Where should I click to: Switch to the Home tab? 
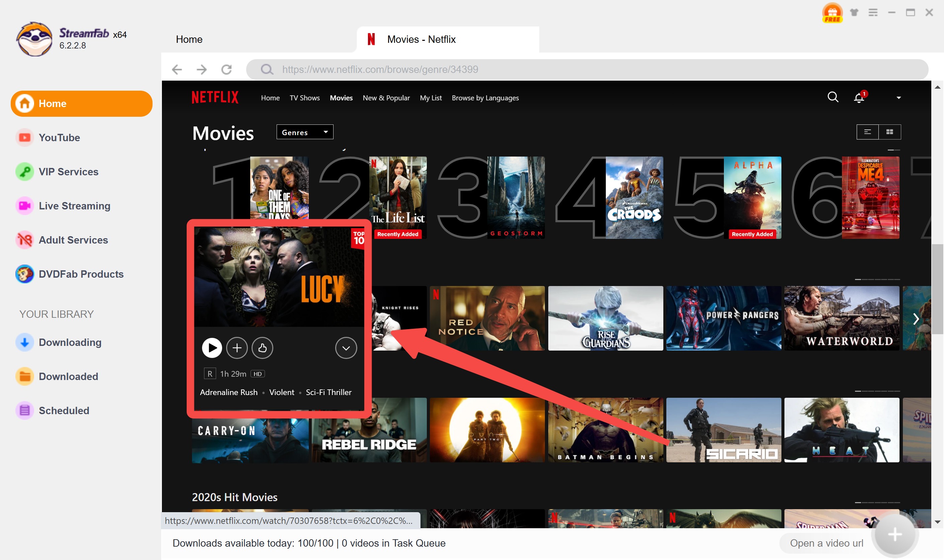point(189,39)
